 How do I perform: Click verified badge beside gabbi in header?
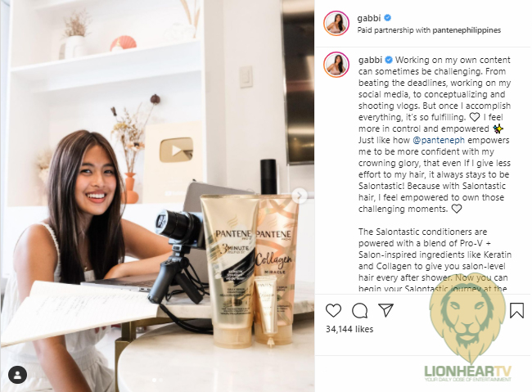coord(388,18)
